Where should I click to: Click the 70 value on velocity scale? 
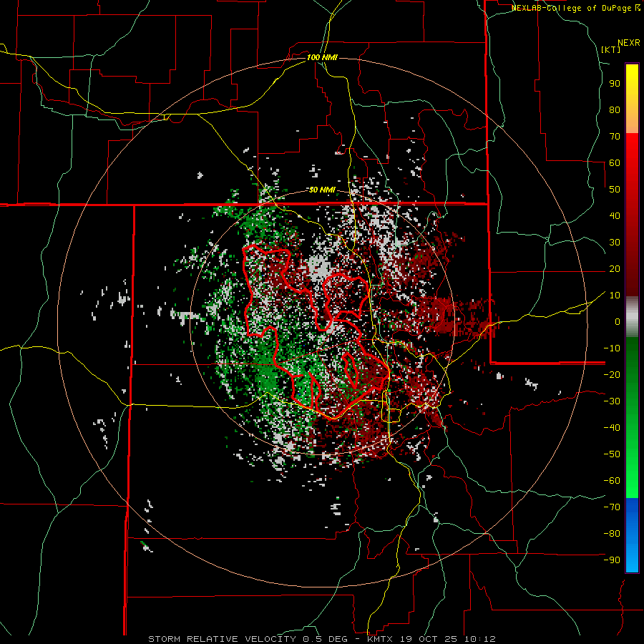(615, 137)
